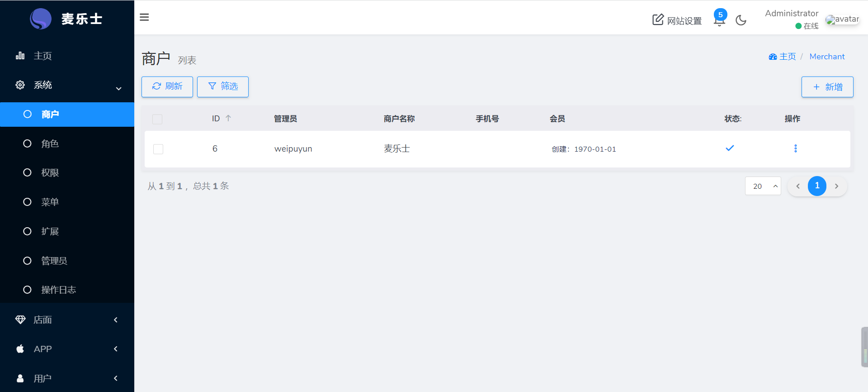
Task: Click the 麦乐士 logo icon
Action: tap(41, 19)
